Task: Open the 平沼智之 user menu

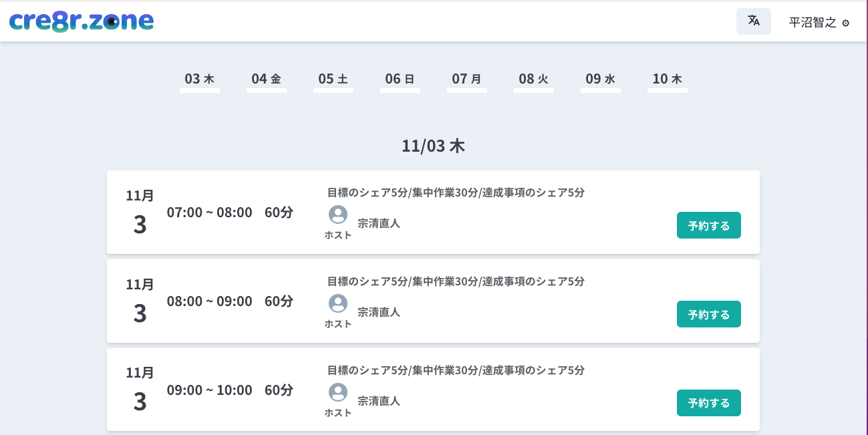Action: click(813, 23)
